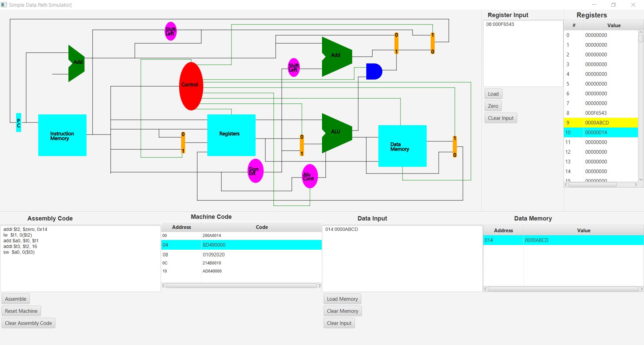Select the Instruction Memory block

coord(62,135)
